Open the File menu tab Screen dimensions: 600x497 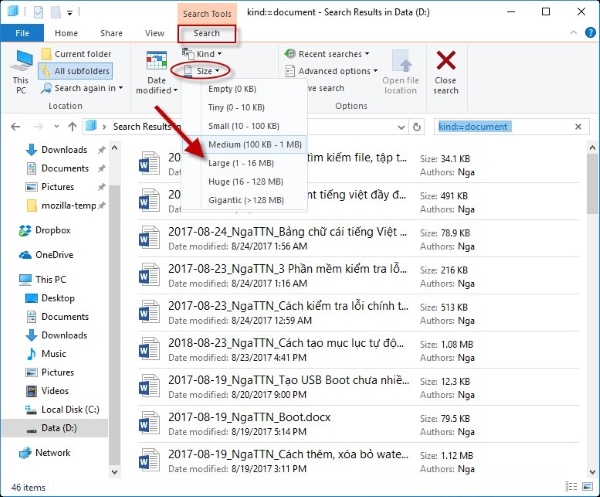point(22,33)
